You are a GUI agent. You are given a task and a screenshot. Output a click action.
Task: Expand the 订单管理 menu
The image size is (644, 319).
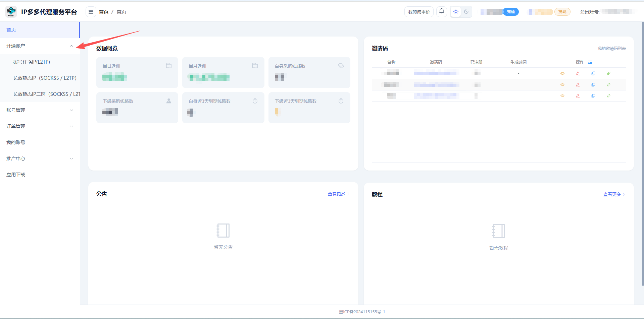point(40,126)
